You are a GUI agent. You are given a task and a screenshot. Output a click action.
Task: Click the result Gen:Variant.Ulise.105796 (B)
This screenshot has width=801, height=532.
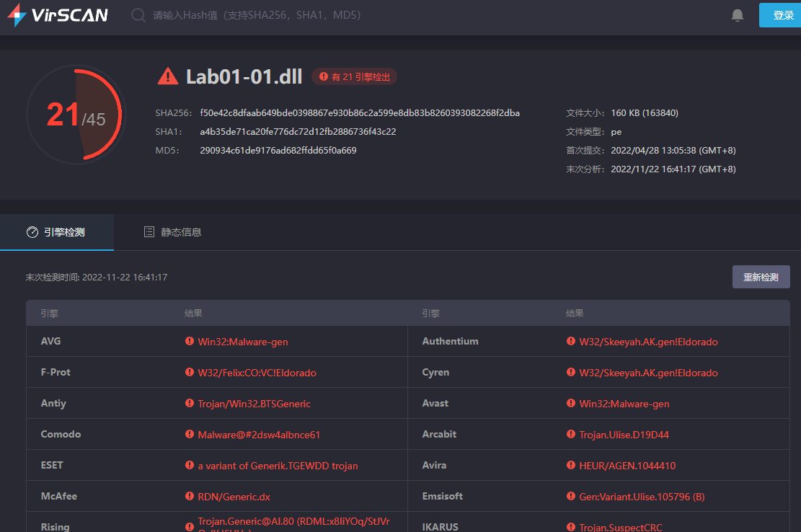[642, 497]
